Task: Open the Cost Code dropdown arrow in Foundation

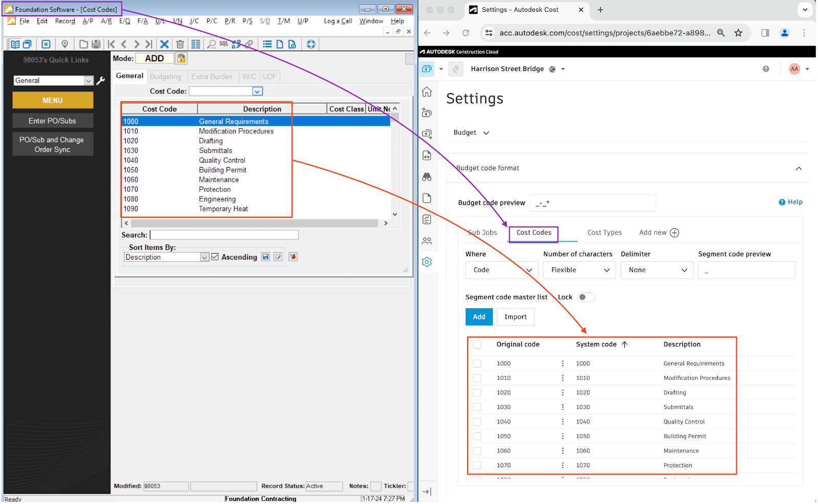Action: click(x=258, y=91)
